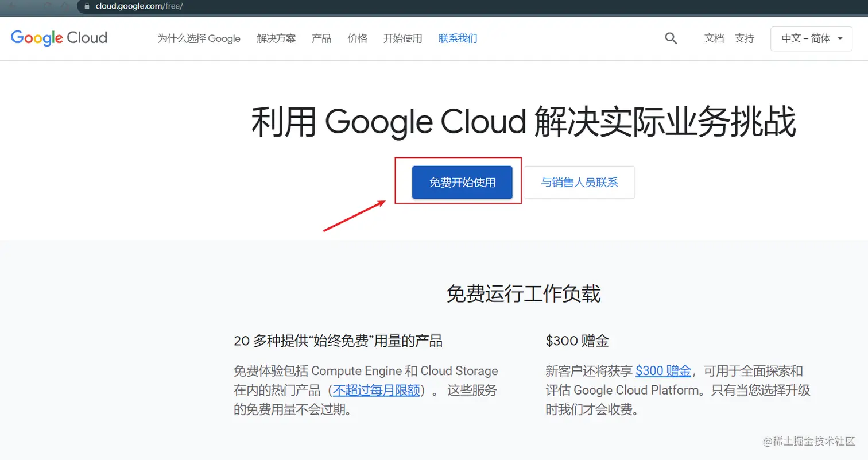Open the 支持 link

coord(744,38)
